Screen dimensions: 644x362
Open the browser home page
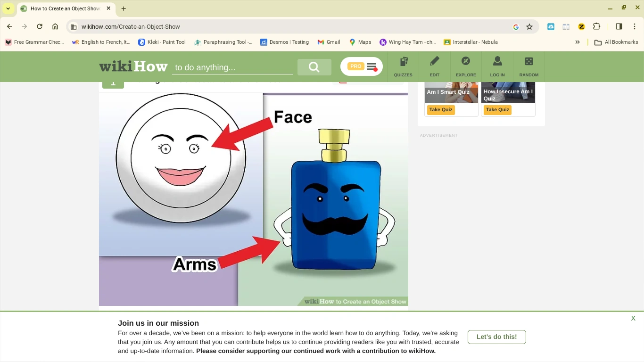coord(55,27)
